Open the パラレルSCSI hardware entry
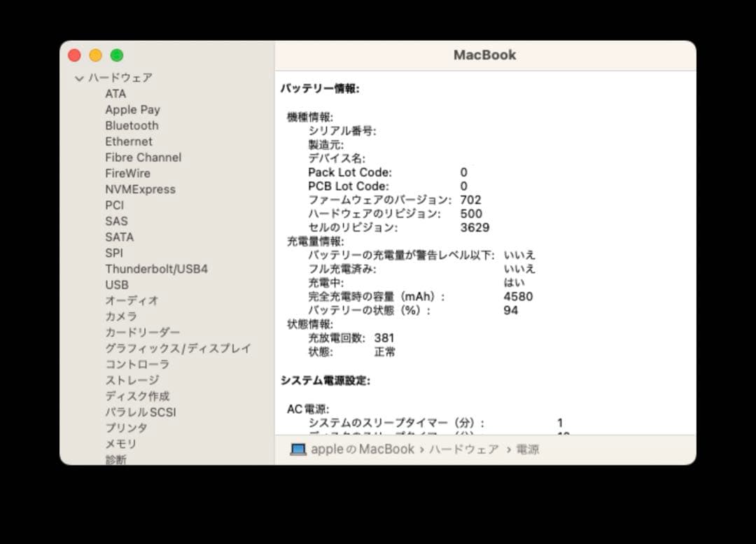 point(141,412)
